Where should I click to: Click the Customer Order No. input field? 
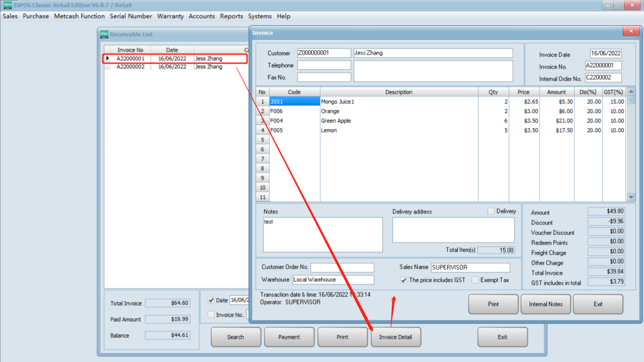point(342,268)
